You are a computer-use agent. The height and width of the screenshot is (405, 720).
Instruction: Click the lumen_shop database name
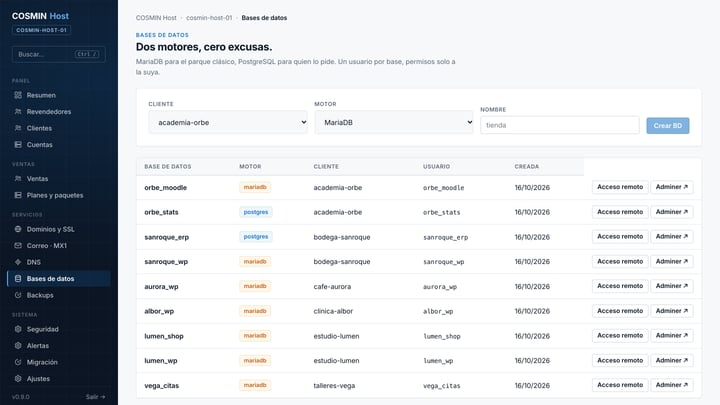click(164, 336)
